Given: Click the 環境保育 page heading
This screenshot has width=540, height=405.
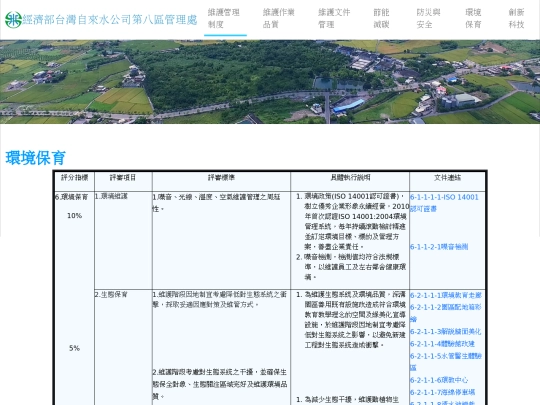Looking at the screenshot, I should 35,158.
